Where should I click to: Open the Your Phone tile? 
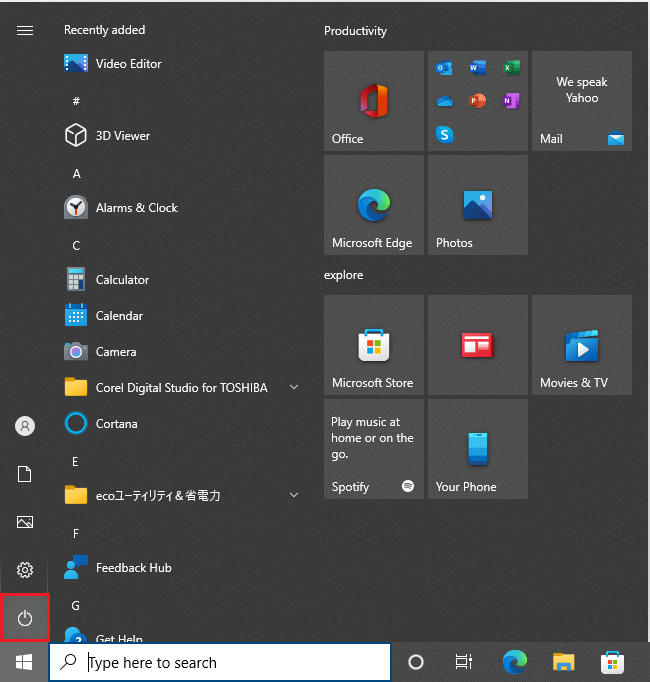[x=478, y=449]
